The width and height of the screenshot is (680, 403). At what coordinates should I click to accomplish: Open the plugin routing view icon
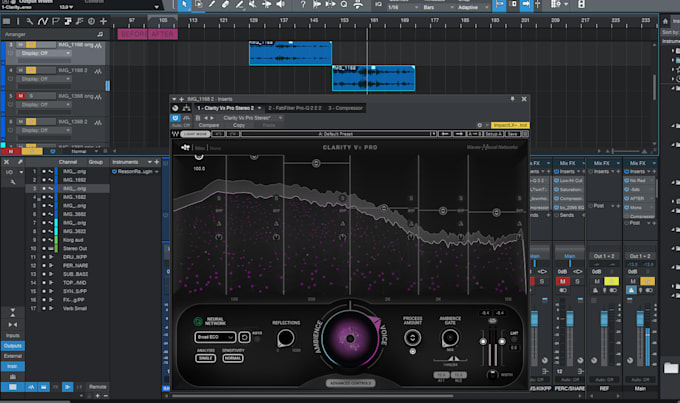(186, 108)
